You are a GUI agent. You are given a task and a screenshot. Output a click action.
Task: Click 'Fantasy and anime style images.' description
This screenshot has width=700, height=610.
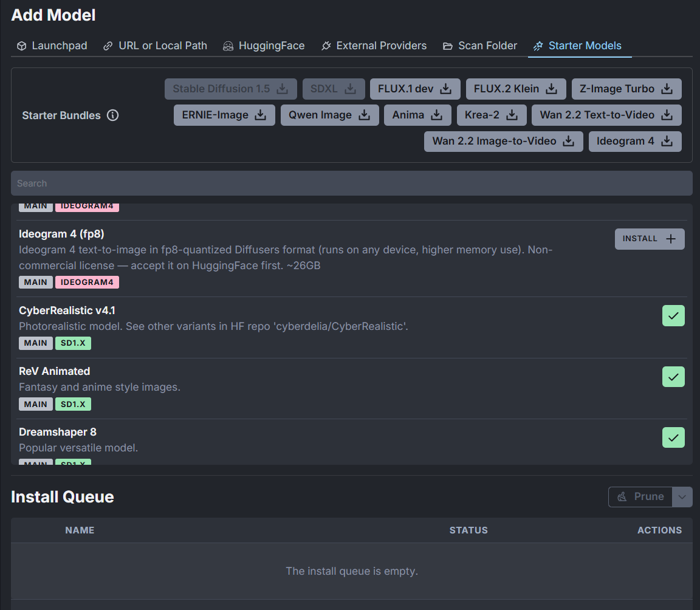pos(100,387)
